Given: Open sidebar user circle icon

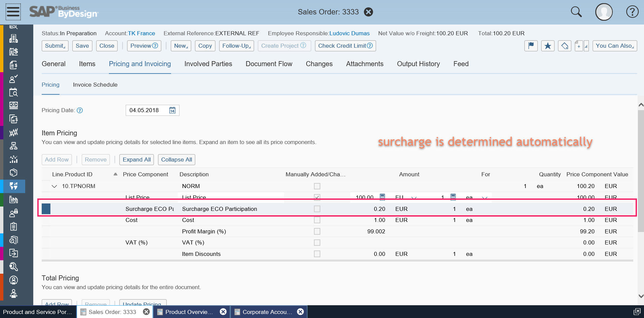Looking at the screenshot, I should [13, 280].
